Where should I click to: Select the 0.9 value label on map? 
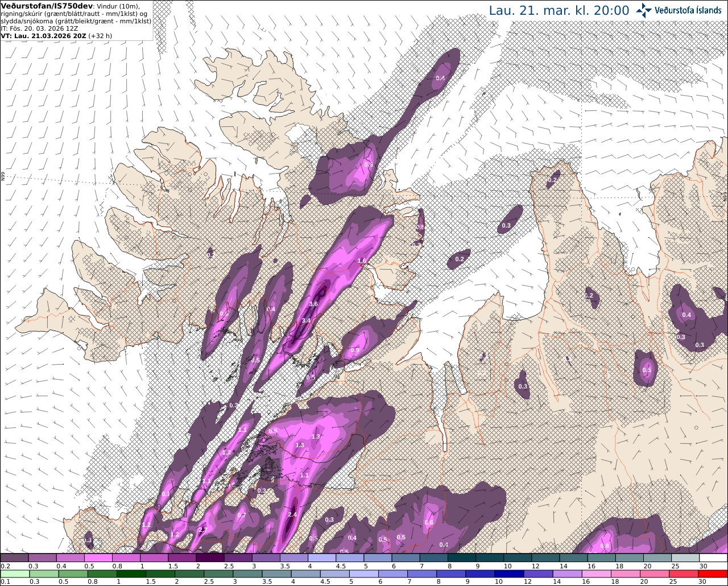coord(355,350)
